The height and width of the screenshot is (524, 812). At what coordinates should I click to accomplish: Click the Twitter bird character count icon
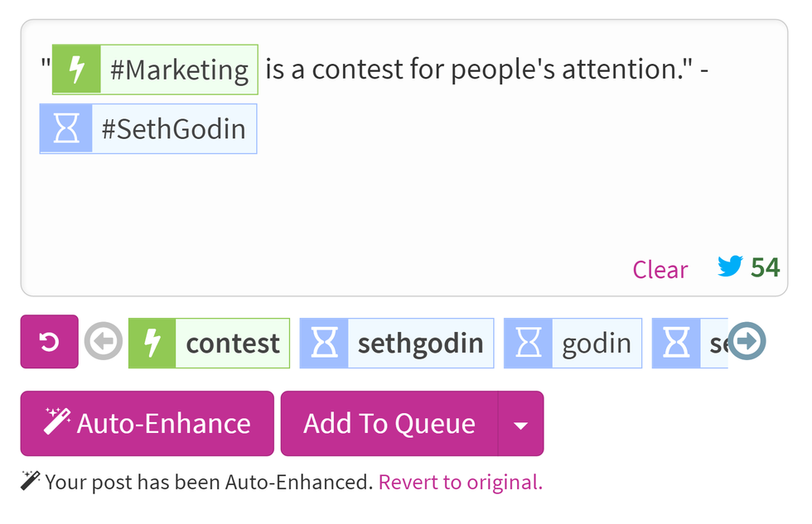730,267
